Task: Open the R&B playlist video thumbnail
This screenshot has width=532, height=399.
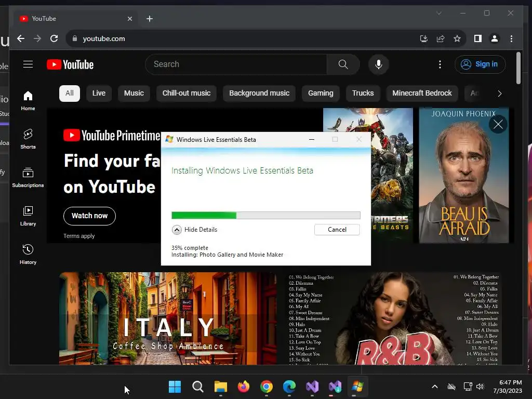Action: coord(393,318)
